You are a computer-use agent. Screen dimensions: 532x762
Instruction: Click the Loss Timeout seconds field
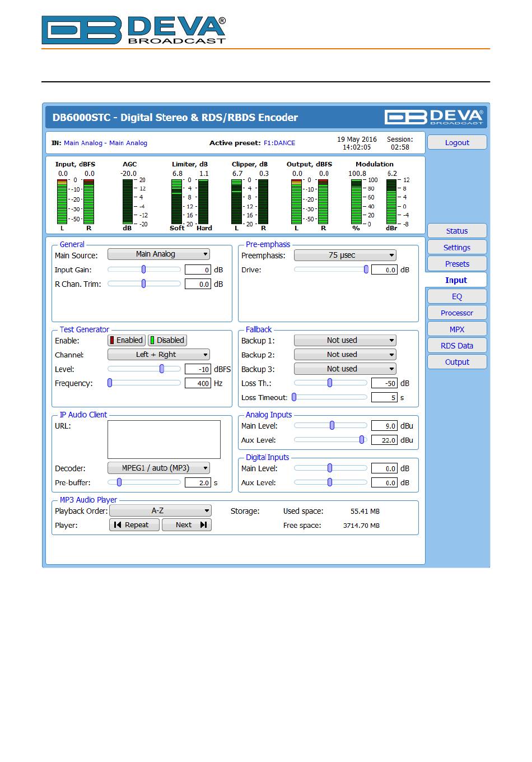(384, 398)
